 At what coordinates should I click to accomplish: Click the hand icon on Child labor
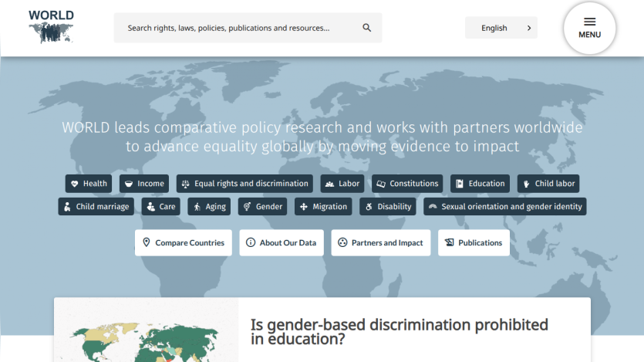pos(526,184)
